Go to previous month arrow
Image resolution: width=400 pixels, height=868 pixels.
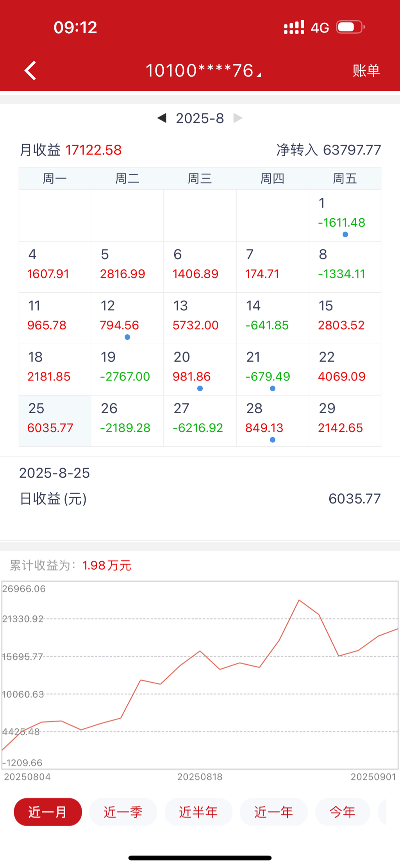pos(162,118)
